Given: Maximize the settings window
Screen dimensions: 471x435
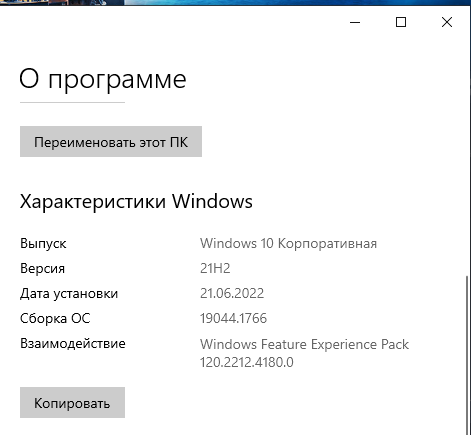Looking at the screenshot, I should pyautogui.click(x=401, y=22).
